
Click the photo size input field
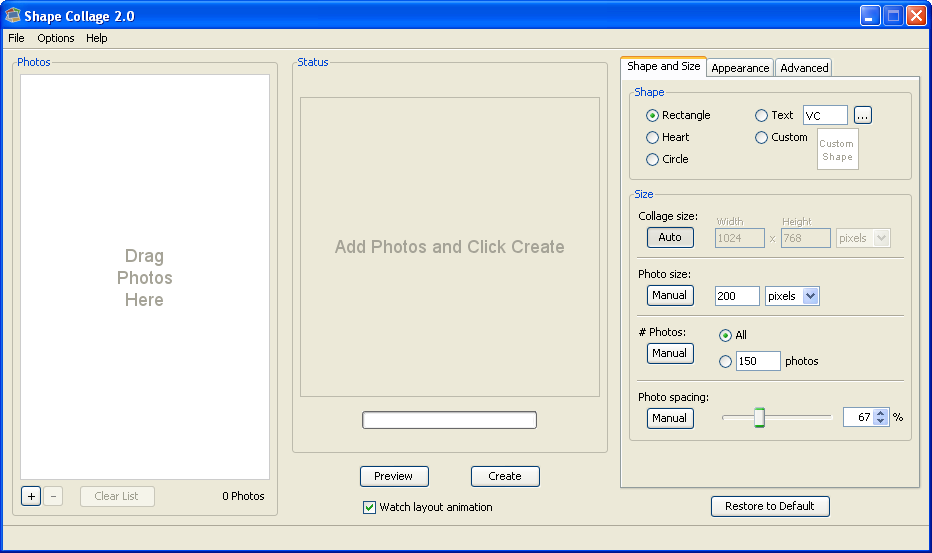[x=736, y=296]
